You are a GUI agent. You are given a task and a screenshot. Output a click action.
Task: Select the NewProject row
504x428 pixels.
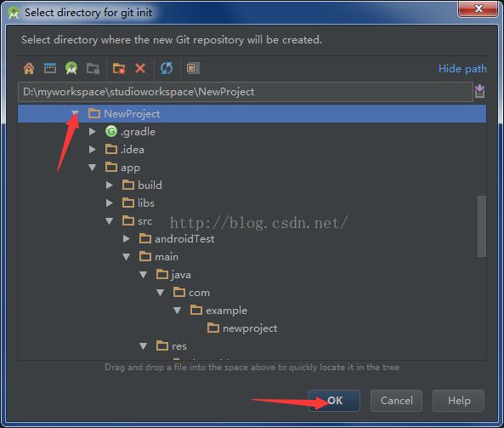coord(252,114)
